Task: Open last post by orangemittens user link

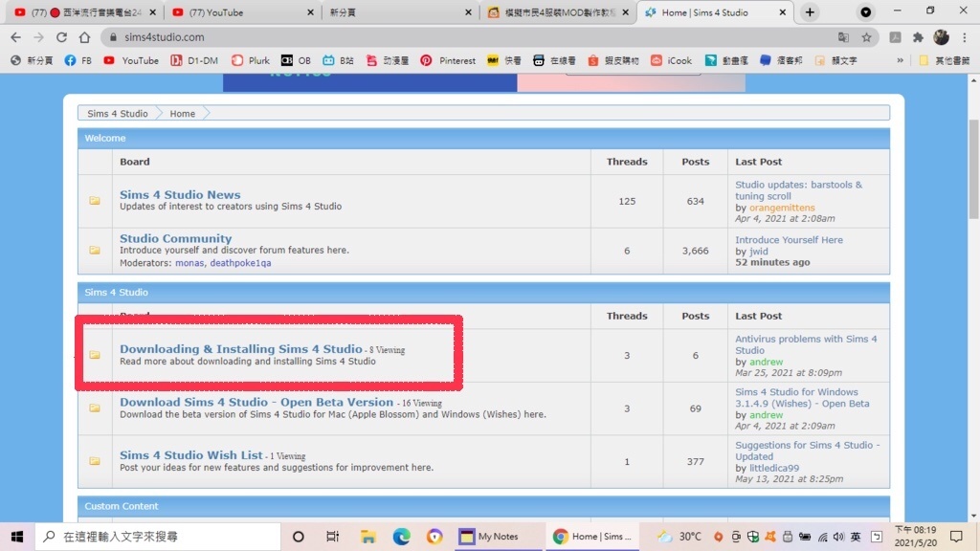Action: [782, 208]
